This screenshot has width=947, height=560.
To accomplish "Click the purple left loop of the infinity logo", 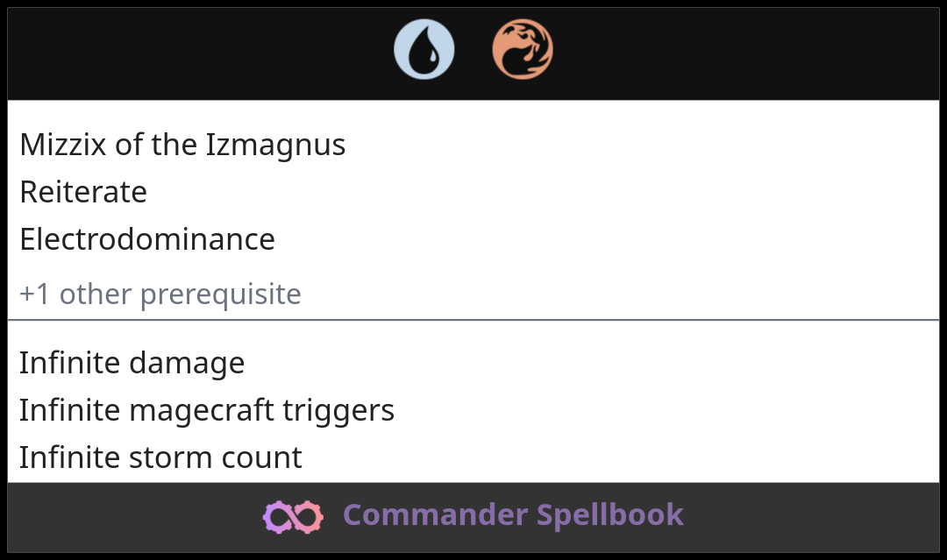I will pyautogui.click(x=277, y=517).
